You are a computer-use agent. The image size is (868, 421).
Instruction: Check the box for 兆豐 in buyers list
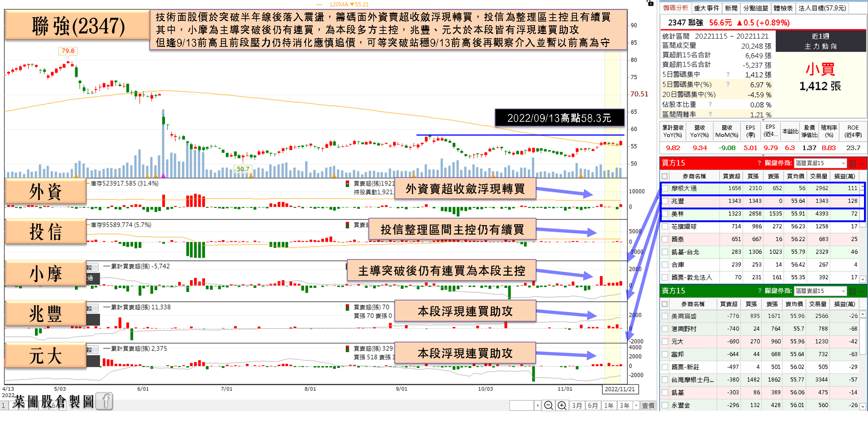tap(665, 201)
